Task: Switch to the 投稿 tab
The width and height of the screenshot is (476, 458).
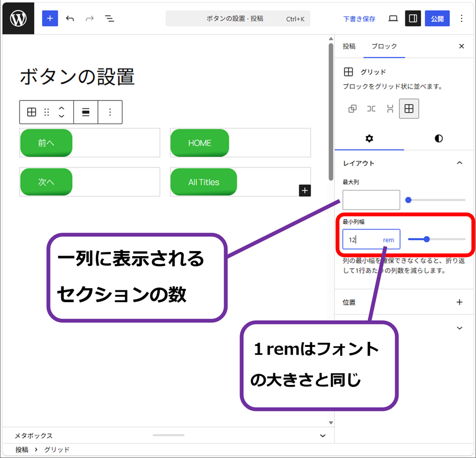Action: [349, 46]
